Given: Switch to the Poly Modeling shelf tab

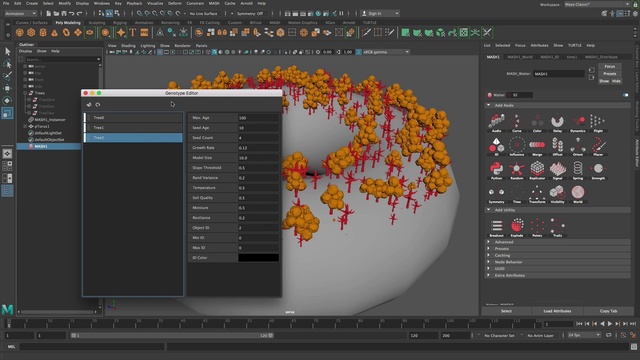Looking at the screenshot, I should (68, 23).
